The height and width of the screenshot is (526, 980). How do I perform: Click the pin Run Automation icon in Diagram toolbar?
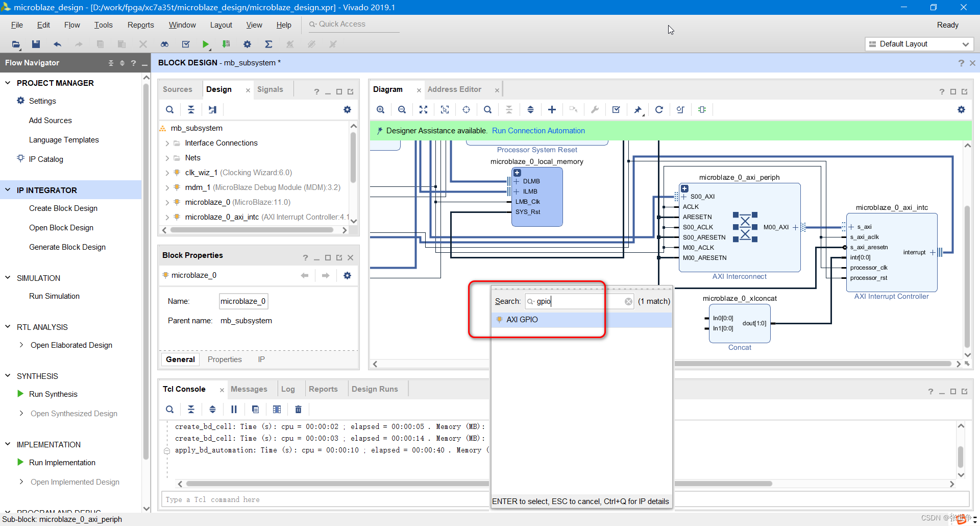(638, 109)
